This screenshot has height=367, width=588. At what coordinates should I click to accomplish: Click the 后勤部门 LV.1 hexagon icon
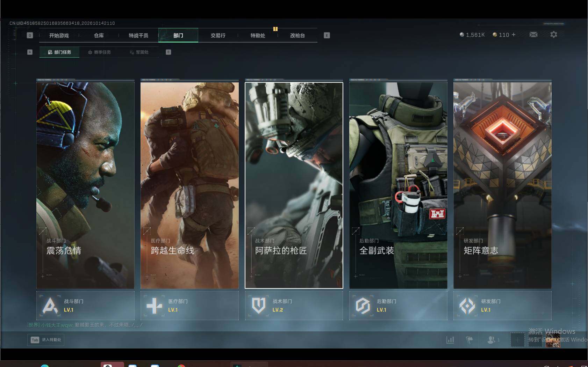click(x=363, y=306)
